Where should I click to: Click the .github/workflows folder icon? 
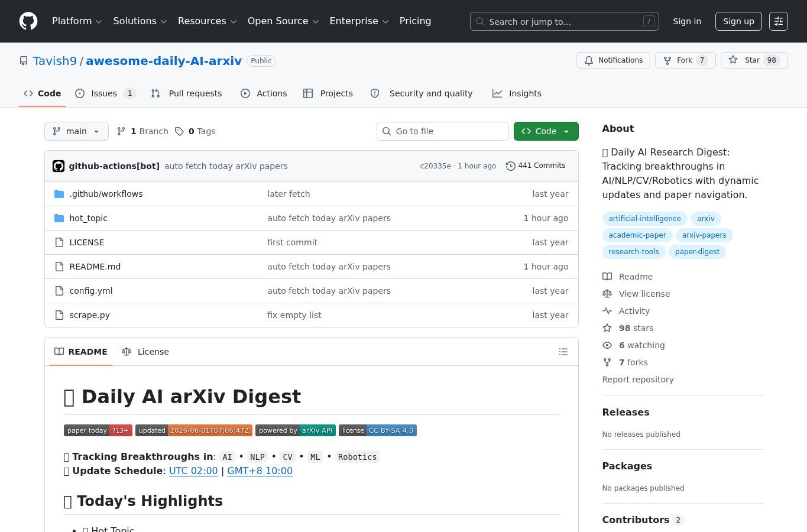59,194
